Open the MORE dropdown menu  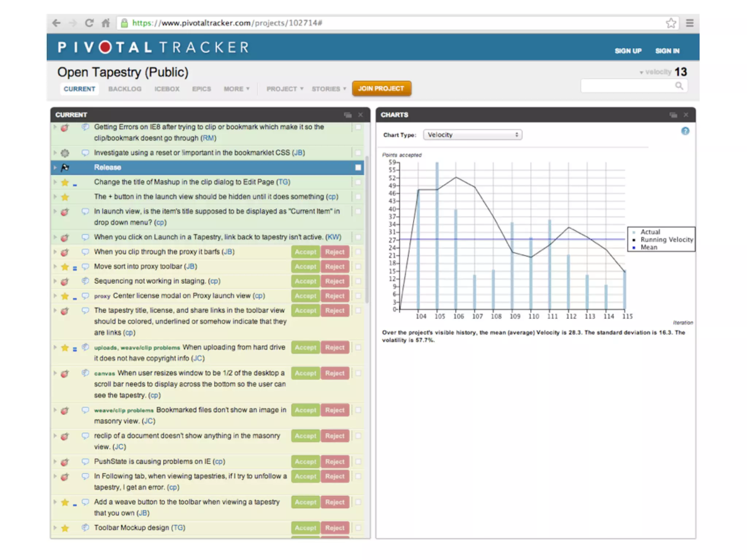click(x=236, y=89)
